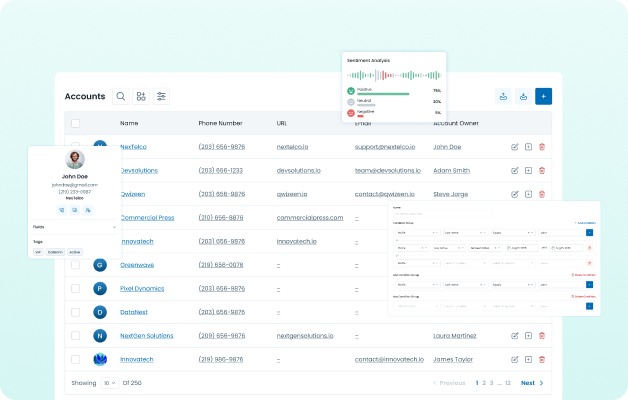Click the blue plus add account button
628x400 pixels.
point(543,97)
